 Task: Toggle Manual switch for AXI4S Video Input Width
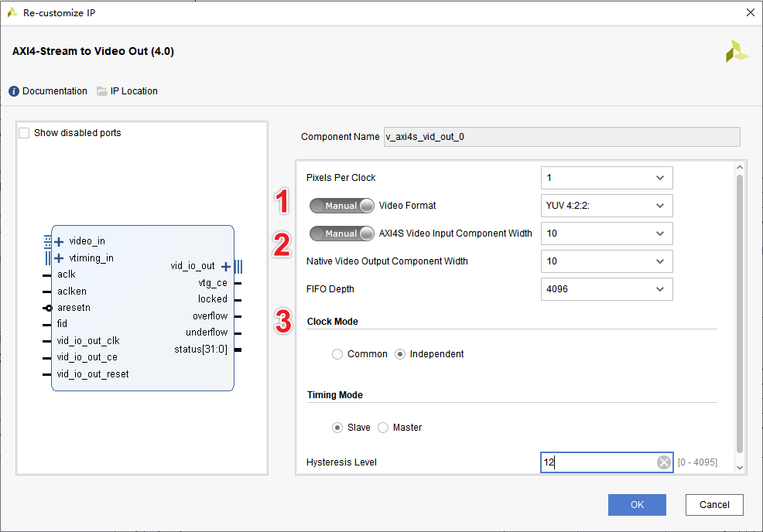[x=341, y=234]
